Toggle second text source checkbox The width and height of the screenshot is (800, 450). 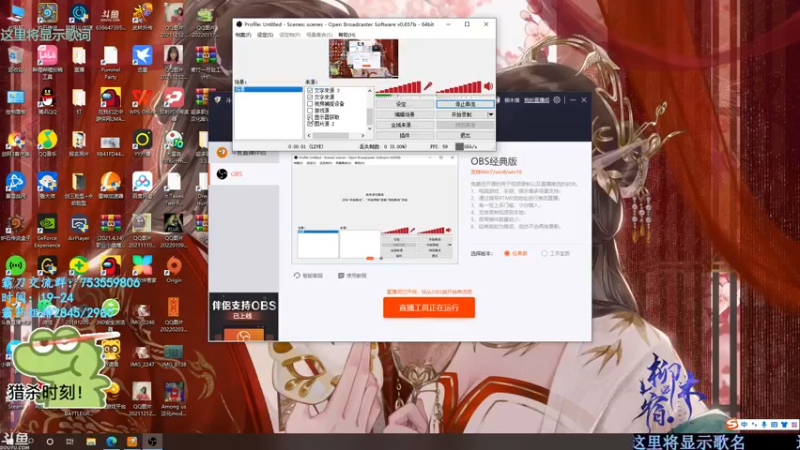pos(310,97)
